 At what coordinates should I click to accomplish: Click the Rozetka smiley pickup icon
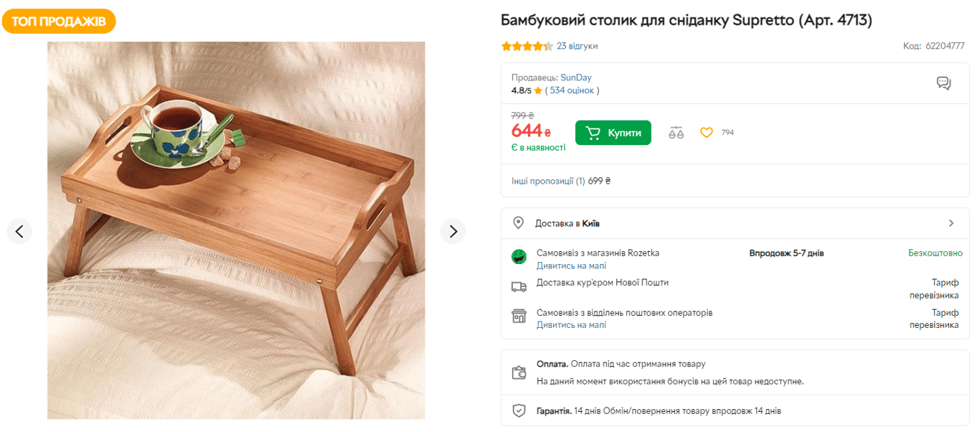point(519,256)
